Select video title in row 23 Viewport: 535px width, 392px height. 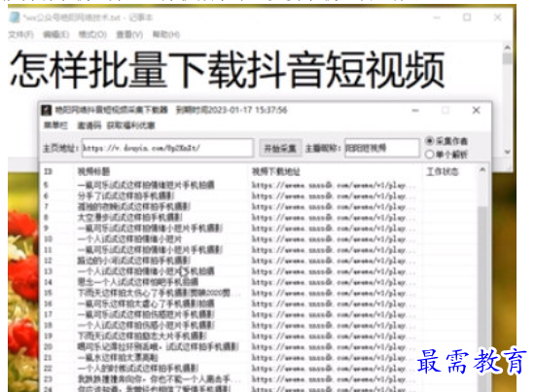[x=160, y=379]
